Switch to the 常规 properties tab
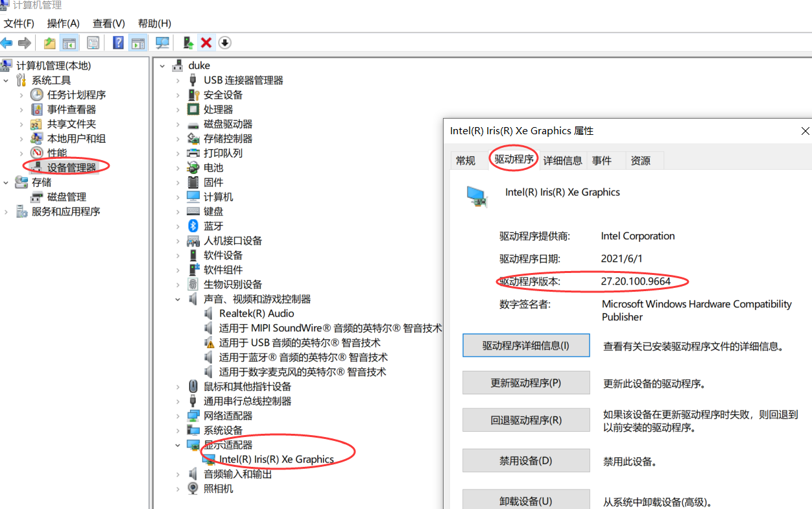Screen dimensions: 812x509 pyautogui.click(x=465, y=161)
